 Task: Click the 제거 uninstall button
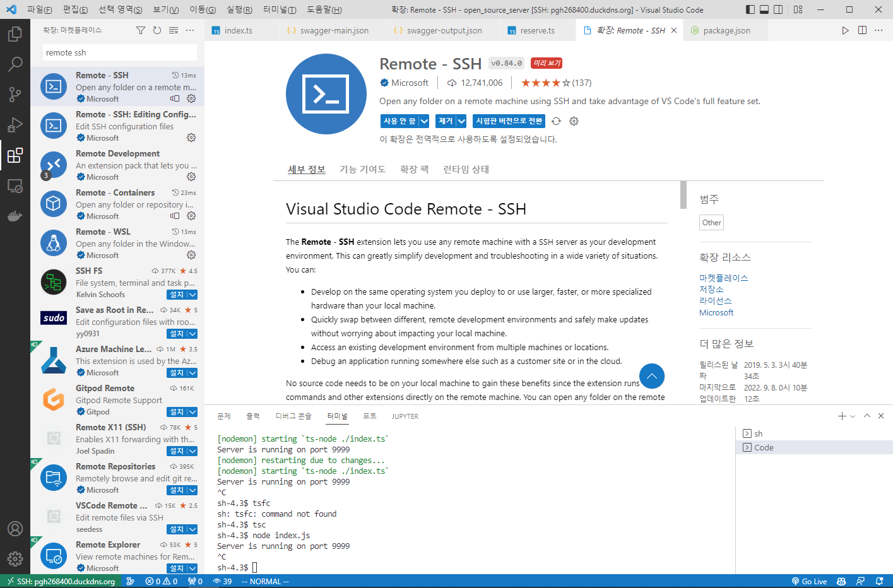point(446,121)
